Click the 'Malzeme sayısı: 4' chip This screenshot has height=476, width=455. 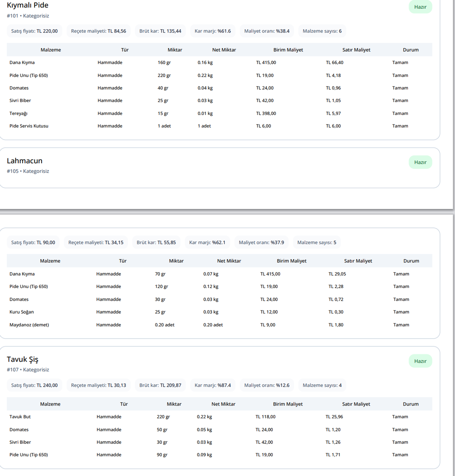click(322, 385)
